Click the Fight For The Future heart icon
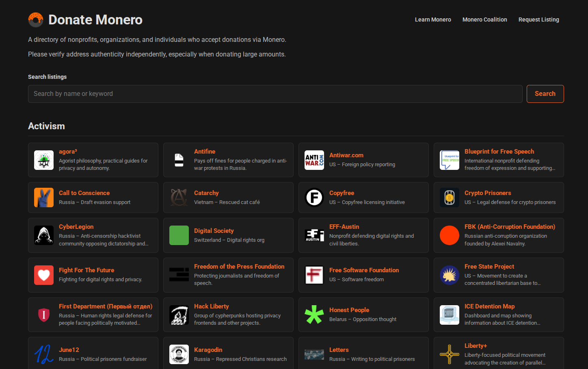This screenshot has height=369, width=588. pyautogui.click(x=44, y=275)
